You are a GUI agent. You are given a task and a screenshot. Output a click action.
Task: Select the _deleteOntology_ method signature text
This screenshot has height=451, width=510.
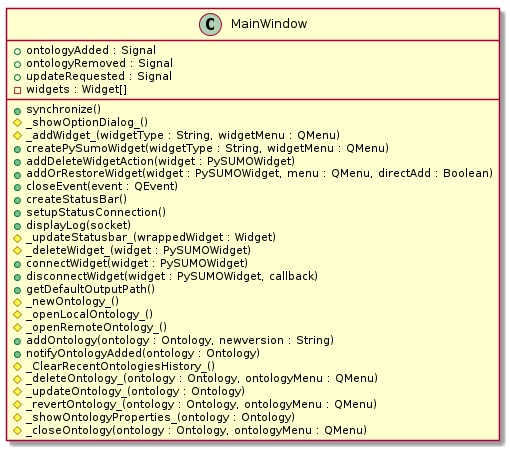click(202, 378)
